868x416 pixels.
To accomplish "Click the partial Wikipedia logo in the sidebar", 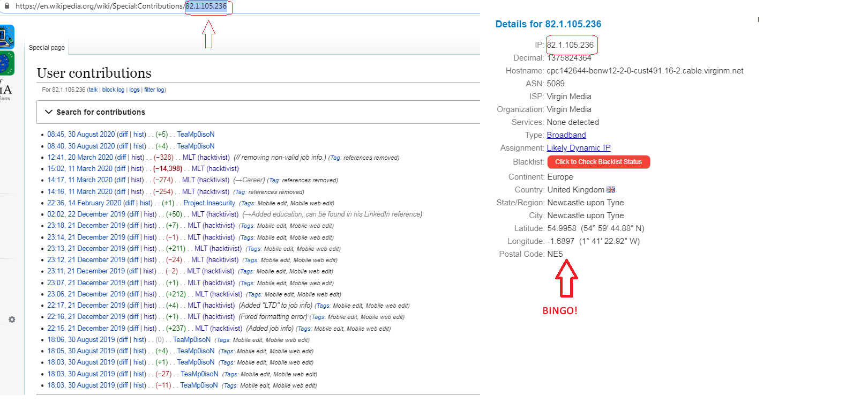I will 5,90.
